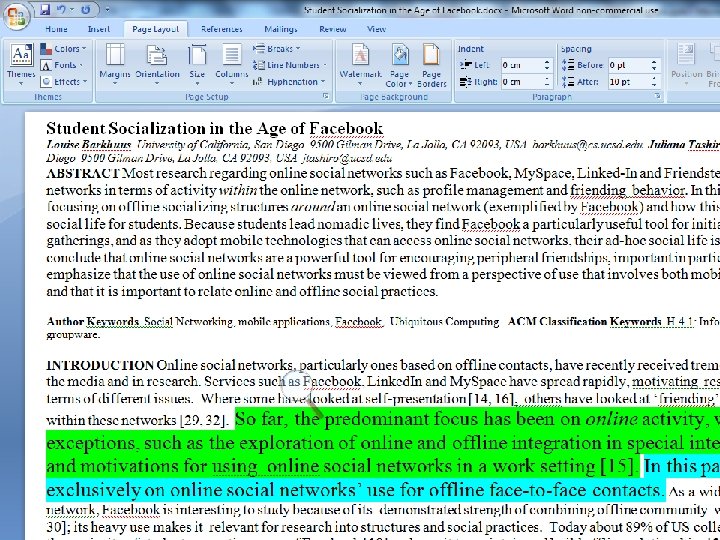This screenshot has width=720, height=540.
Task: Click the green highlighted 'So far, the predominant' text
Action: pos(332,419)
